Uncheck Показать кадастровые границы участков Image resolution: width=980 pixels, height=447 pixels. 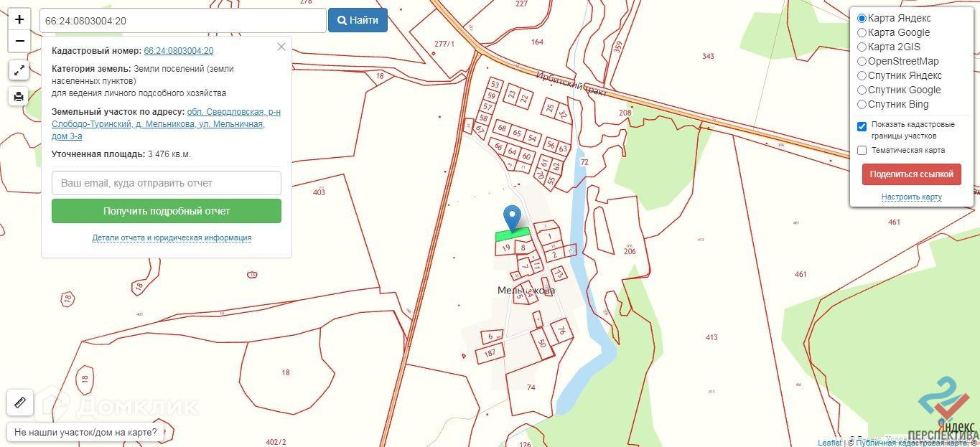click(x=862, y=127)
